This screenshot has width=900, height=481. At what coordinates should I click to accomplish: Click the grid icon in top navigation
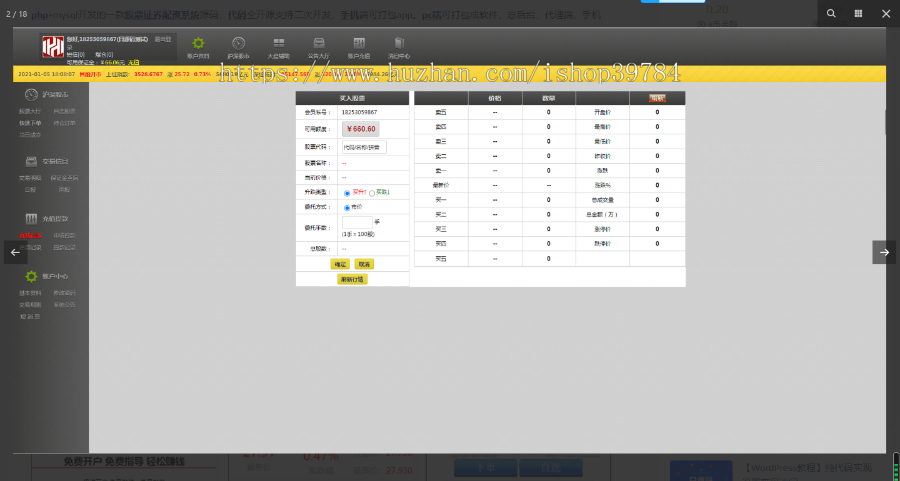[x=277, y=44]
